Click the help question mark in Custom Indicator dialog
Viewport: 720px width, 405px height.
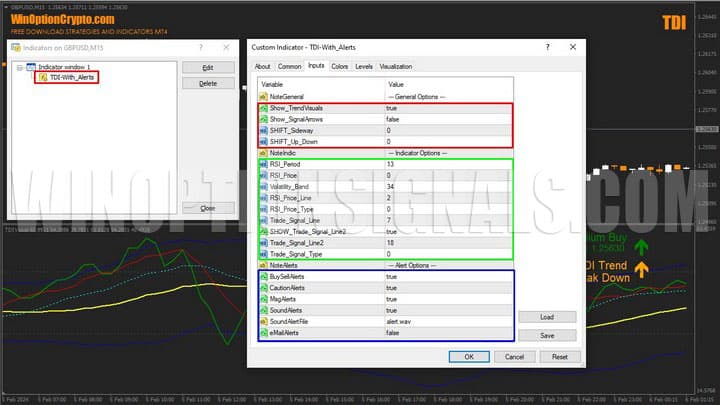547,47
